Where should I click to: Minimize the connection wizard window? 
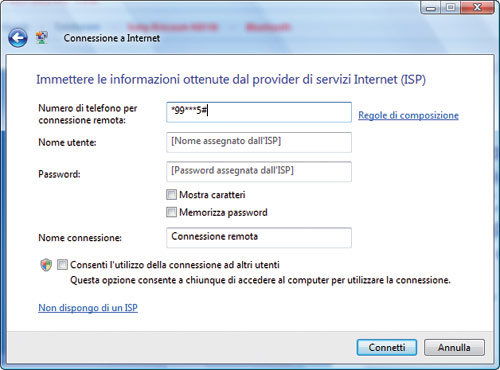(x=431, y=8)
